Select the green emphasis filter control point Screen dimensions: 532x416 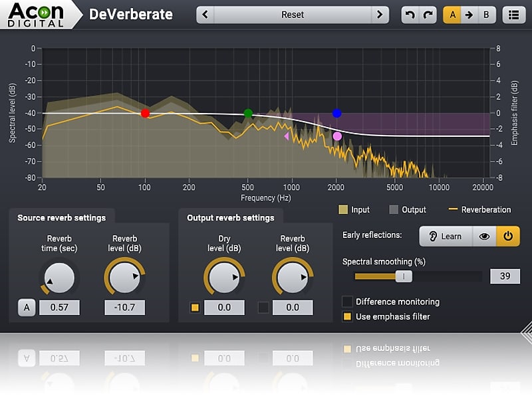(x=248, y=114)
